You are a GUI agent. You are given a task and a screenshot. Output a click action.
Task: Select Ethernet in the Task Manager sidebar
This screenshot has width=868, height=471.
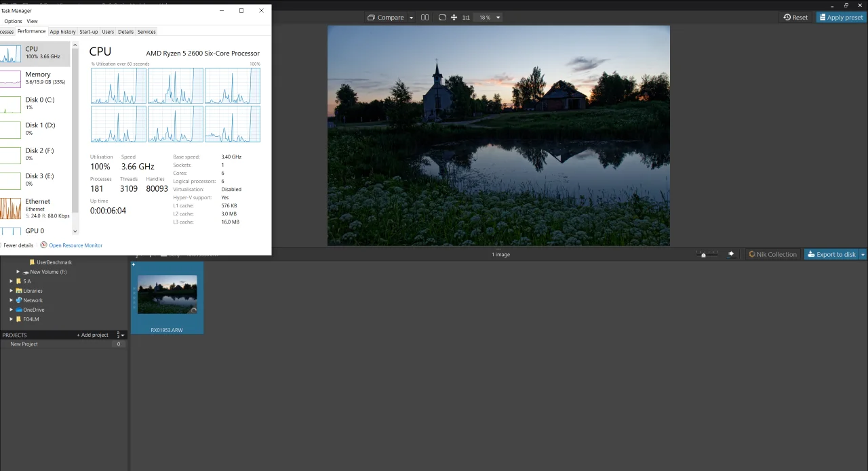[35, 208]
